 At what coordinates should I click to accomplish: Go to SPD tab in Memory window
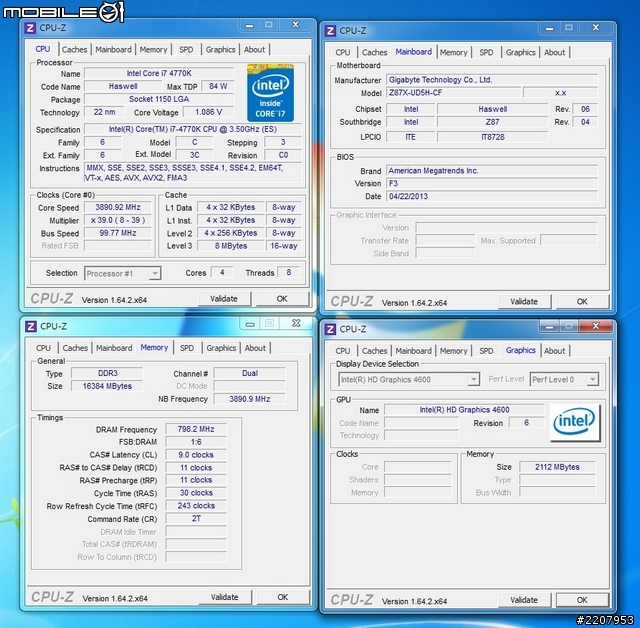click(x=187, y=348)
